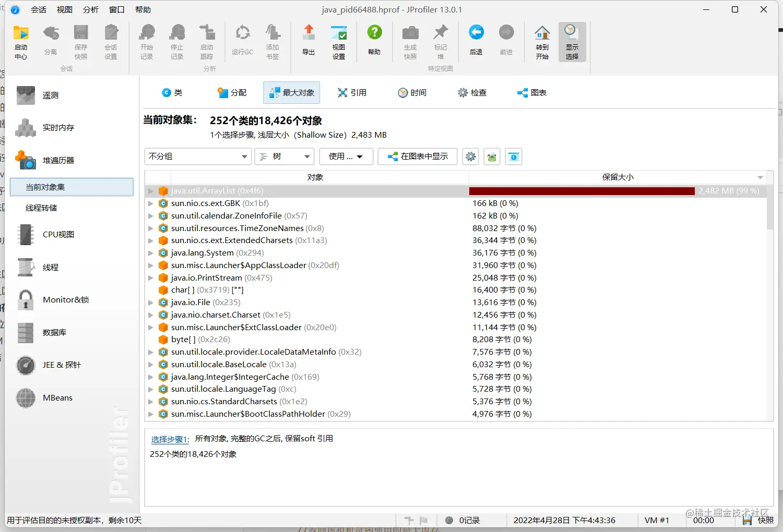Sort by the 保留大小 column header
783x532 pixels.
click(x=618, y=177)
